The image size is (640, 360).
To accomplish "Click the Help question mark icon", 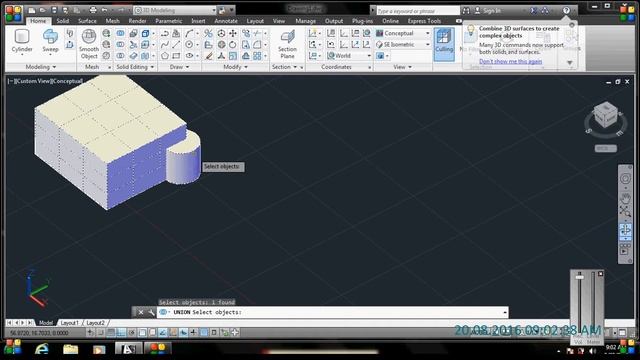I will [x=566, y=10].
